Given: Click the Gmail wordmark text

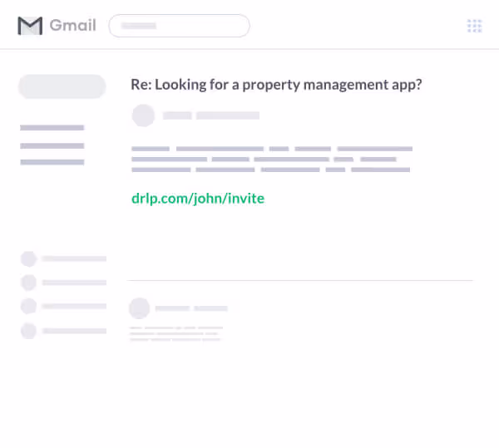Looking at the screenshot, I should 73,26.
